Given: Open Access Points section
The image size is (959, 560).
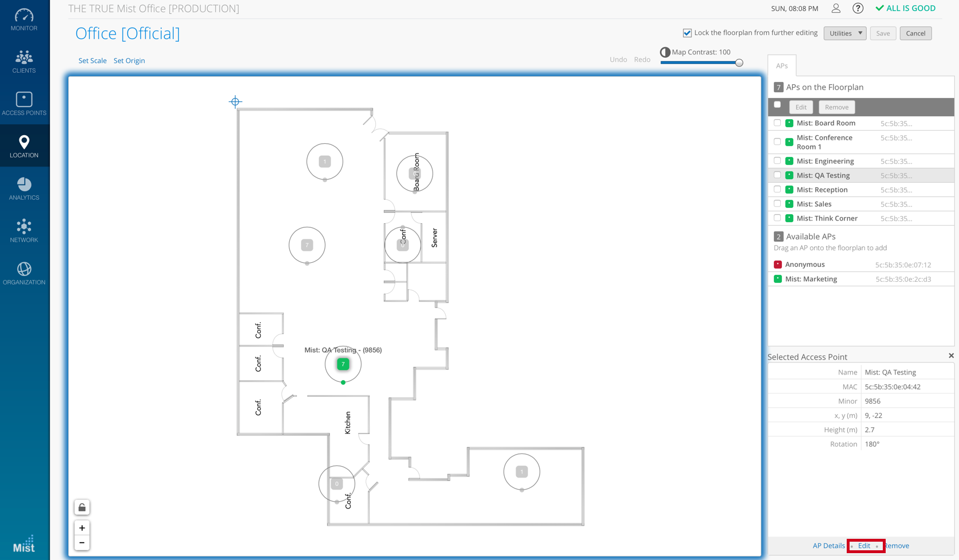Looking at the screenshot, I should (x=24, y=104).
